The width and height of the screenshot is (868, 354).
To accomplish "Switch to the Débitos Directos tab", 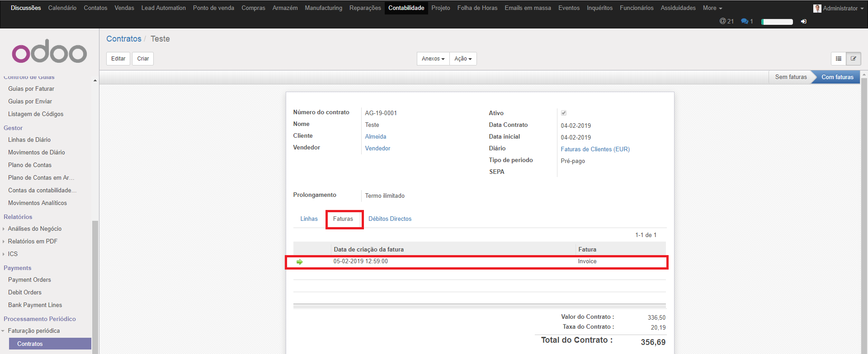I will point(390,219).
